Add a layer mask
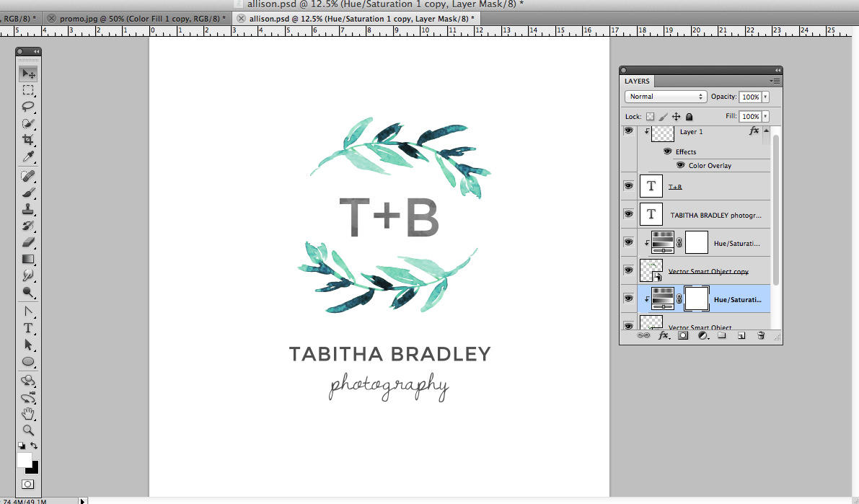The image size is (859, 504). tap(682, 335)
